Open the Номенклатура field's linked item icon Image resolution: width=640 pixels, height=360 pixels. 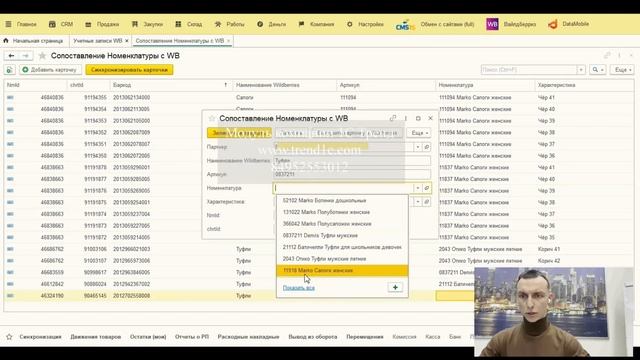point(427,188)
